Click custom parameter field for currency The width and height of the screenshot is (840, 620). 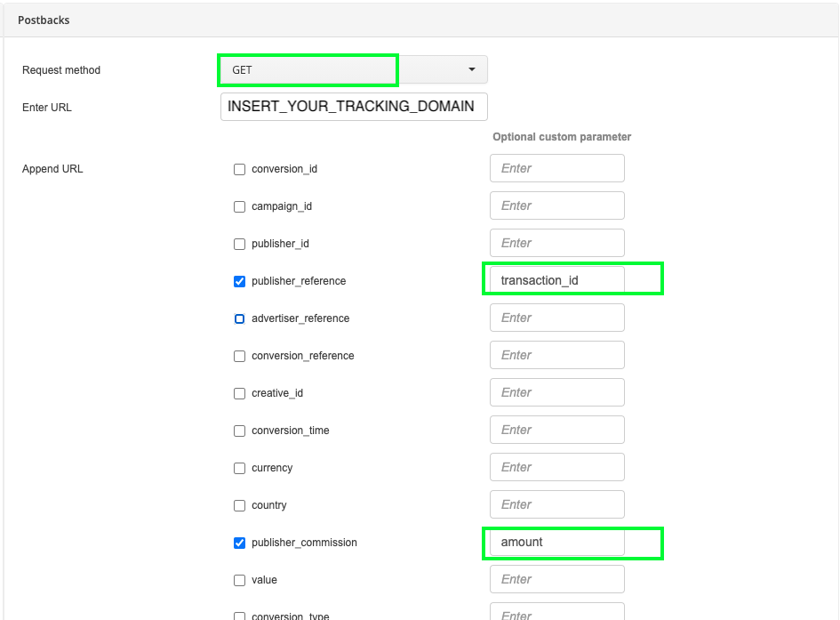tap(557, 467)
